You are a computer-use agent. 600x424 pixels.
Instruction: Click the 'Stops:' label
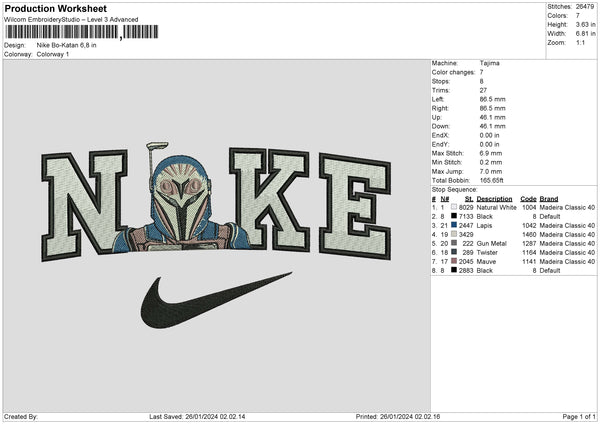pos(441,81)
